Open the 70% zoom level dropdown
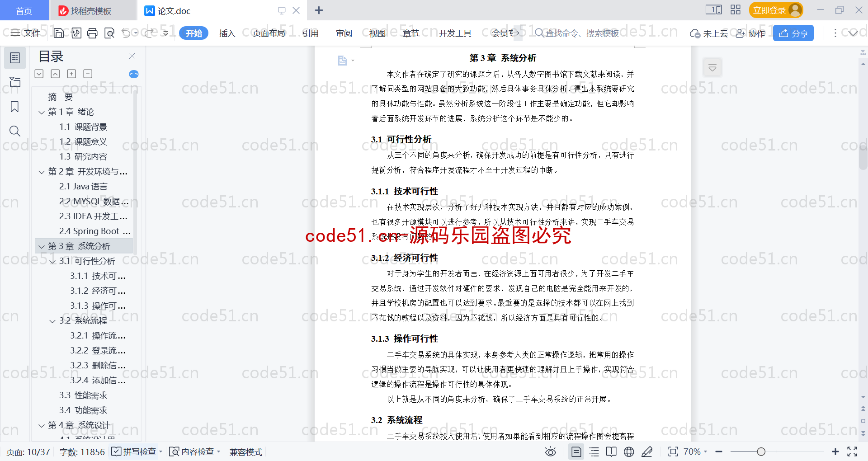 695,452
